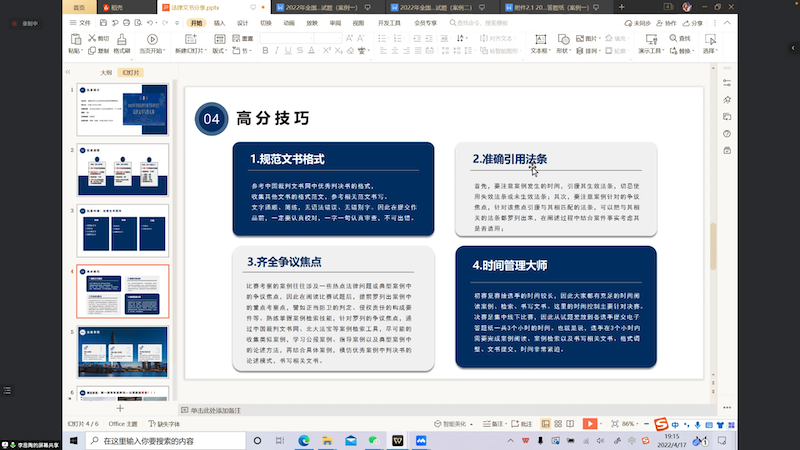Click the 单击此处添加备注 notes field

216,410
